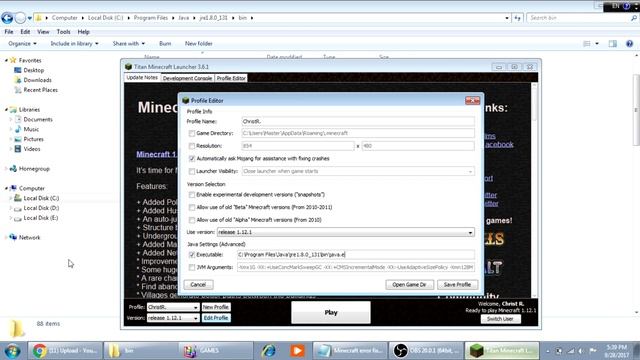Open the File menu in Explorer

tap(9, 32)
